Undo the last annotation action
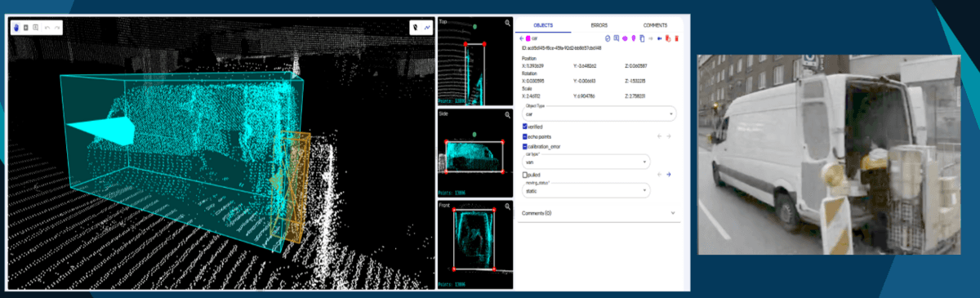 click(x=47, y=28)
